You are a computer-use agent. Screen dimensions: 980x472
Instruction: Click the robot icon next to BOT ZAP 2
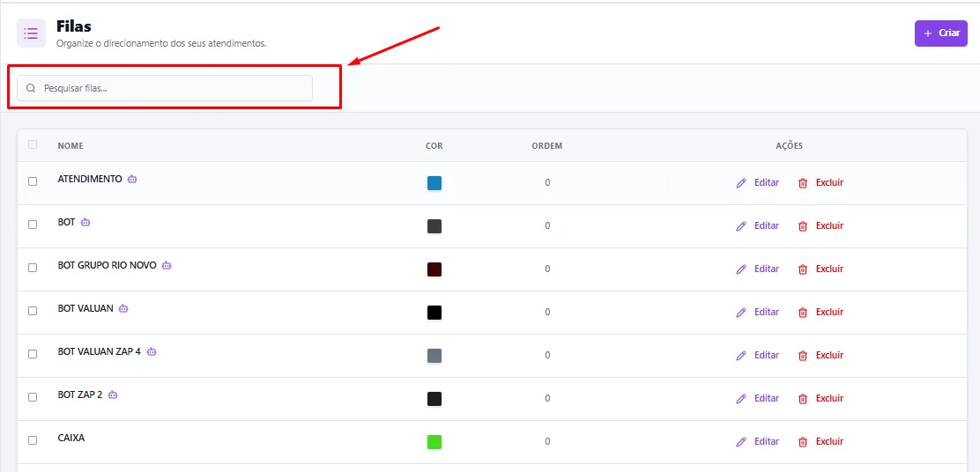coord(113,395)
